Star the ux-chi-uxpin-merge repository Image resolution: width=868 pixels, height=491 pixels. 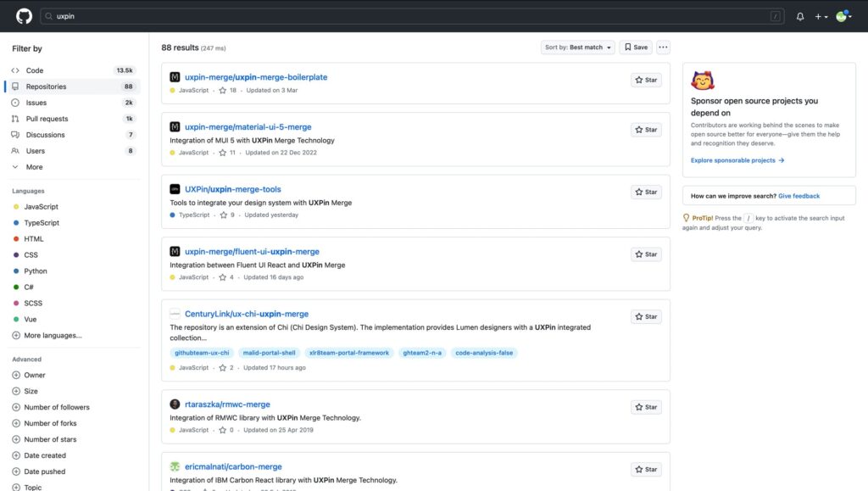click(646, 316)
